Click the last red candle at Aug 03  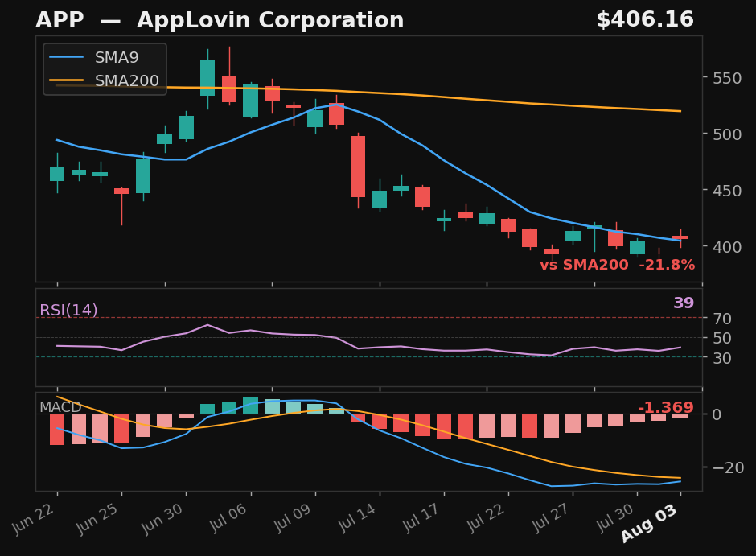pos(680,237)
